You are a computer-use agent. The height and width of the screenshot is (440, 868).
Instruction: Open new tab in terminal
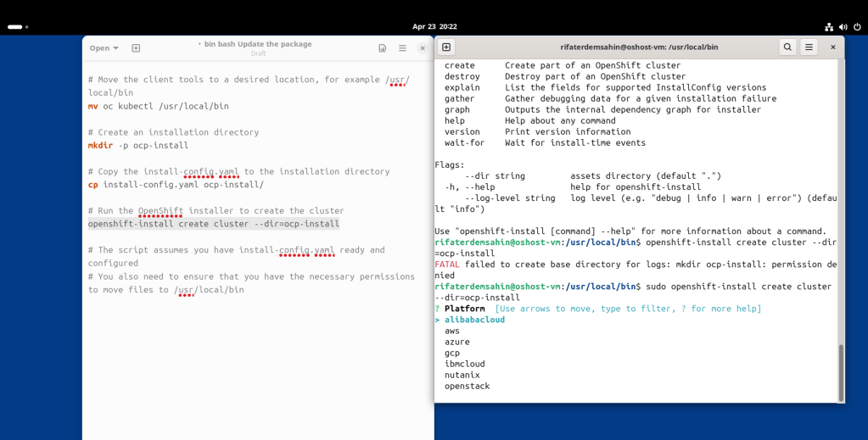[446, 47]
